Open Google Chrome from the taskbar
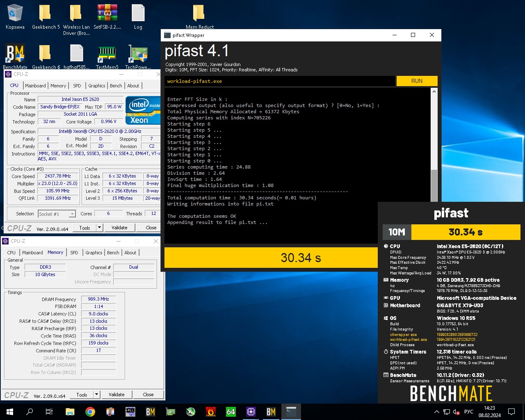 (90, 412)
